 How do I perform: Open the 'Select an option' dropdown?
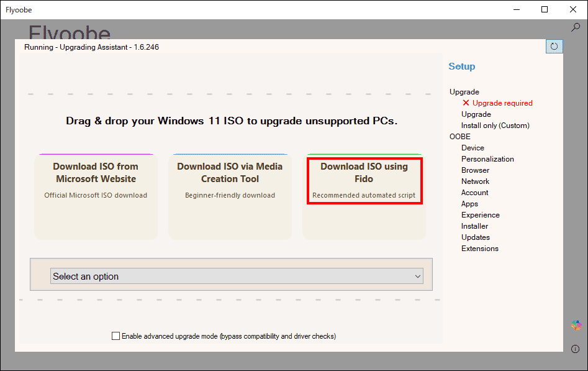(x=237, y=276)
